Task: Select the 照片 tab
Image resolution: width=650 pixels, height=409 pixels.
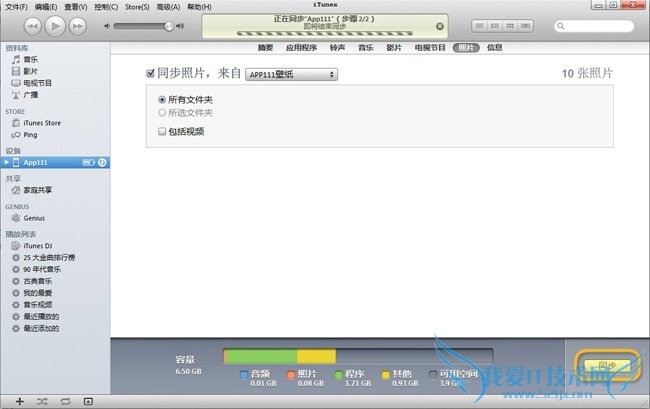Action: [x=466, y=48]
